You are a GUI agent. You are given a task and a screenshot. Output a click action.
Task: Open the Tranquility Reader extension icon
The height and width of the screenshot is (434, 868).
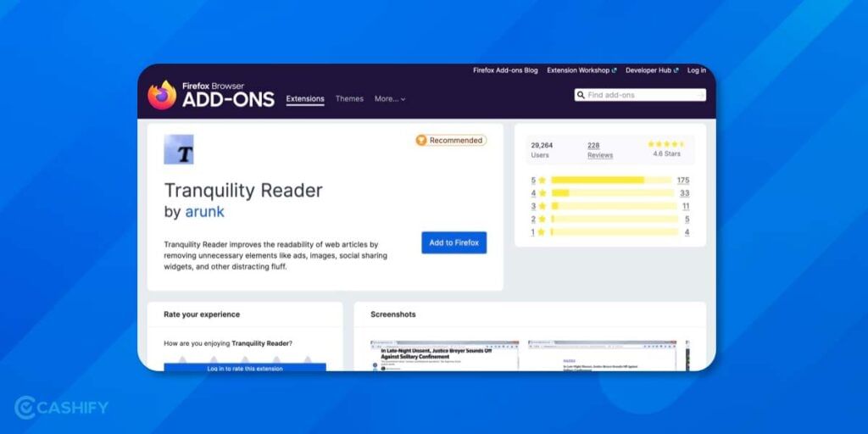pyautogui.click(x=179, y=149)
